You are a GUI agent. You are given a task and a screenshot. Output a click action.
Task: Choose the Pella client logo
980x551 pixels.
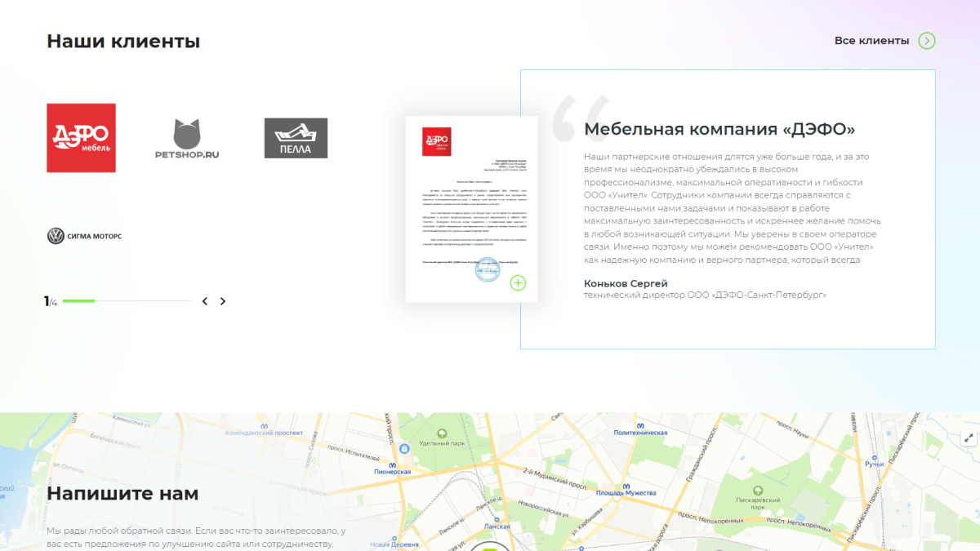[296, 138]
